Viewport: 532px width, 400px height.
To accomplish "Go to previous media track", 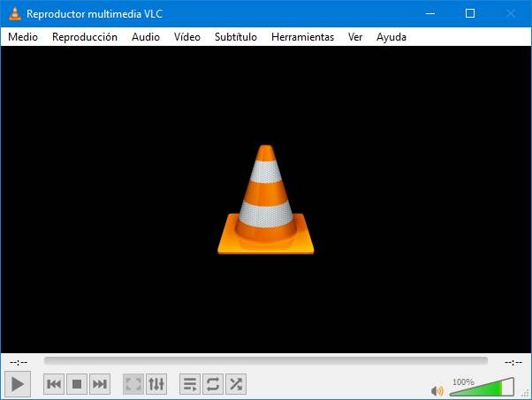I will (54, 384).
